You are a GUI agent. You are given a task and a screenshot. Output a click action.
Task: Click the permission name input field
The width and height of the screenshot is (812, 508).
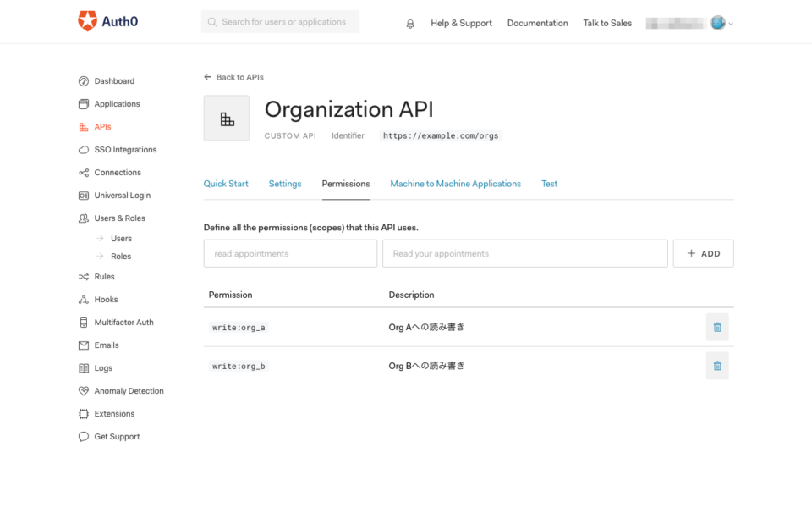[290, 252]
